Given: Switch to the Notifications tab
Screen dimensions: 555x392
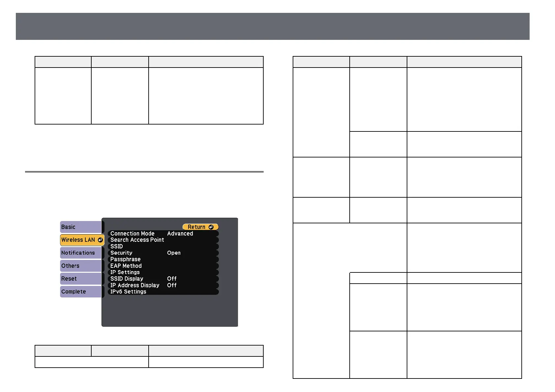Looking at the screenshot, I should pyautogui.click(x=81, y=253).
